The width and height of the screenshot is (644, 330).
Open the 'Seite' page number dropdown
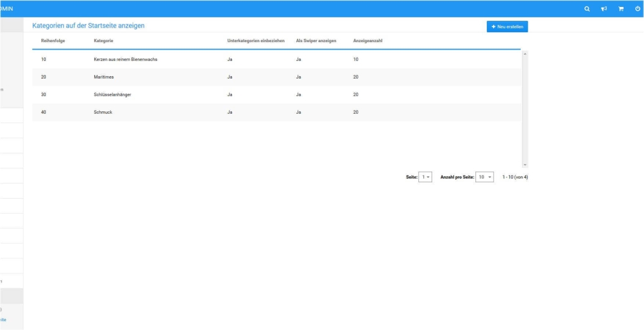coord(425,177)
